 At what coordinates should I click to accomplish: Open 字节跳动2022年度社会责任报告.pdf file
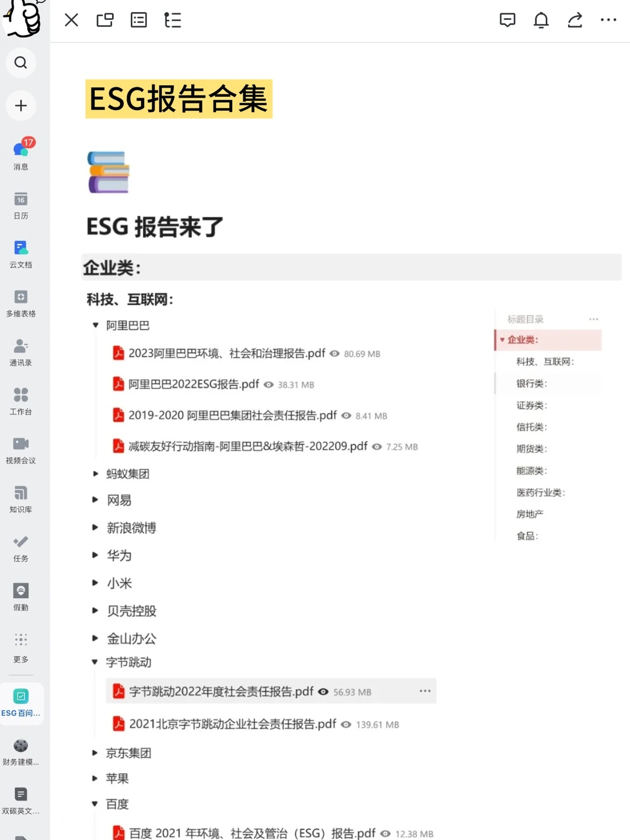point(221,692)
